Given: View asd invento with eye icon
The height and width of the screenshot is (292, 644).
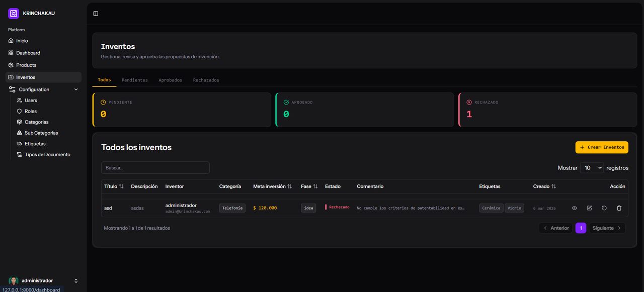Looking at the screenshot, I should pyautogui.click(x=575, y=208).
